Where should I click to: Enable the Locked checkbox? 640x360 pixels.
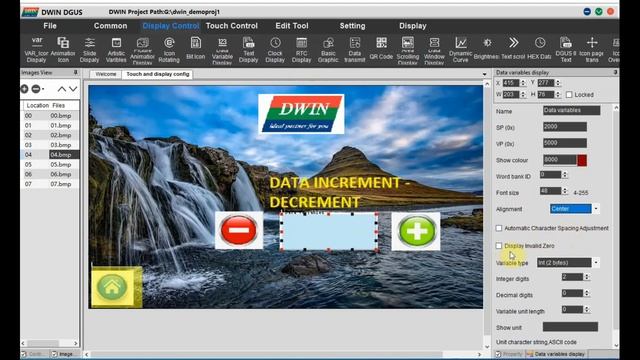click(569, 95)
